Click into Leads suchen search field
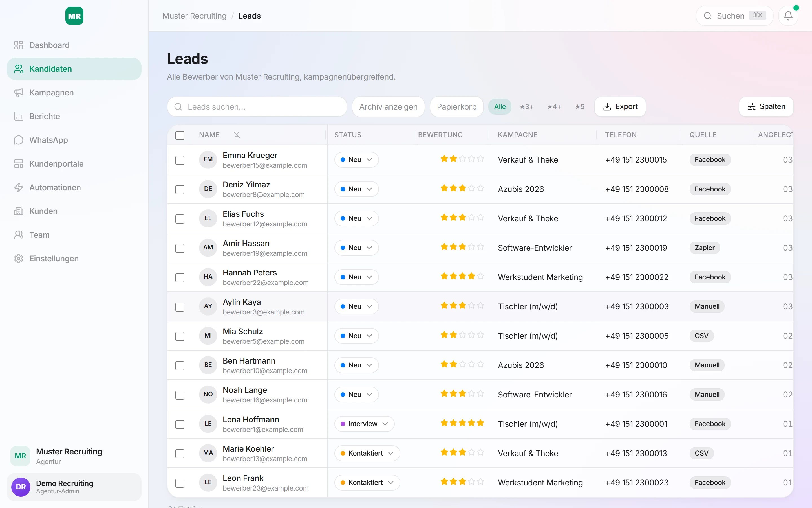Screen dimensions: 812x508 pos(257,107)
